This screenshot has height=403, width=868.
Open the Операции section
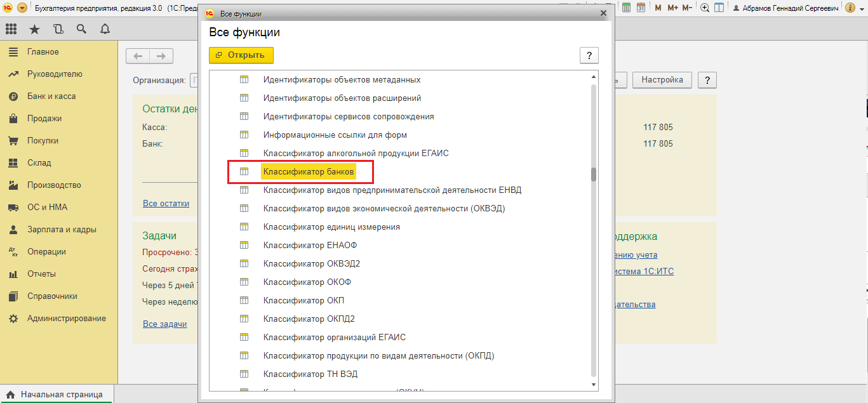[x=46, y=252]
